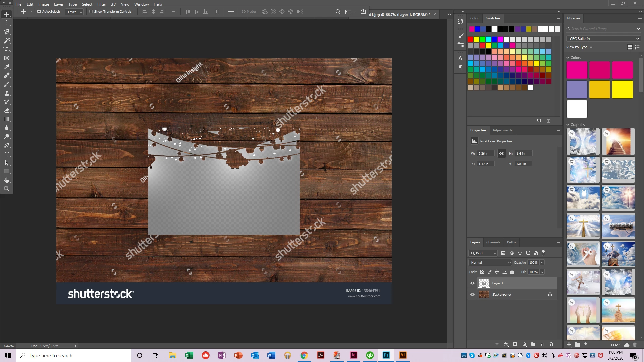Collapse the Colors section in Libraries
The height and width of the screenshot is (362, 644).
click(568, 58)
